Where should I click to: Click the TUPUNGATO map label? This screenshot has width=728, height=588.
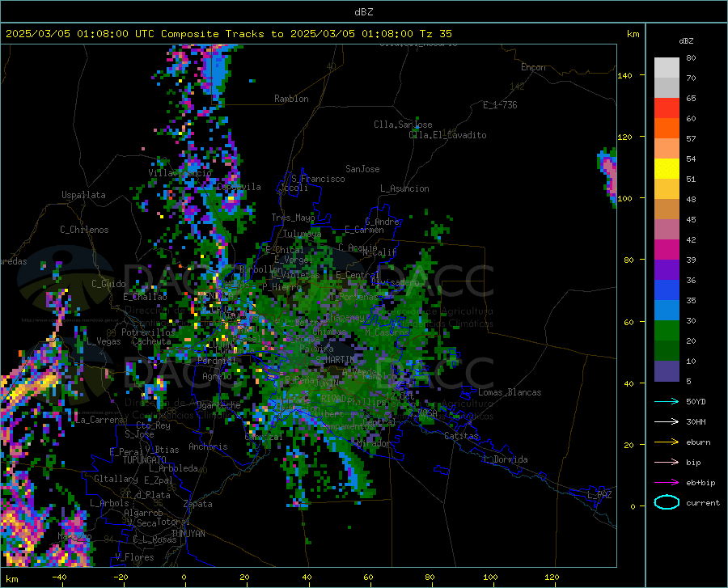145,460
